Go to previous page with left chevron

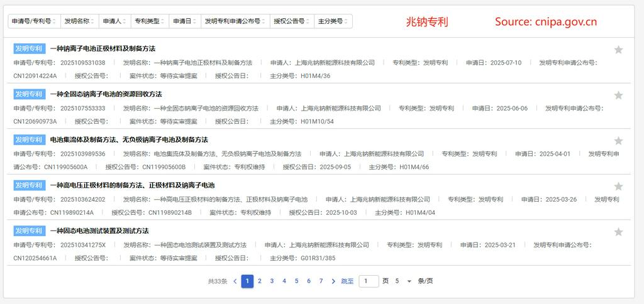pos(235,281)
